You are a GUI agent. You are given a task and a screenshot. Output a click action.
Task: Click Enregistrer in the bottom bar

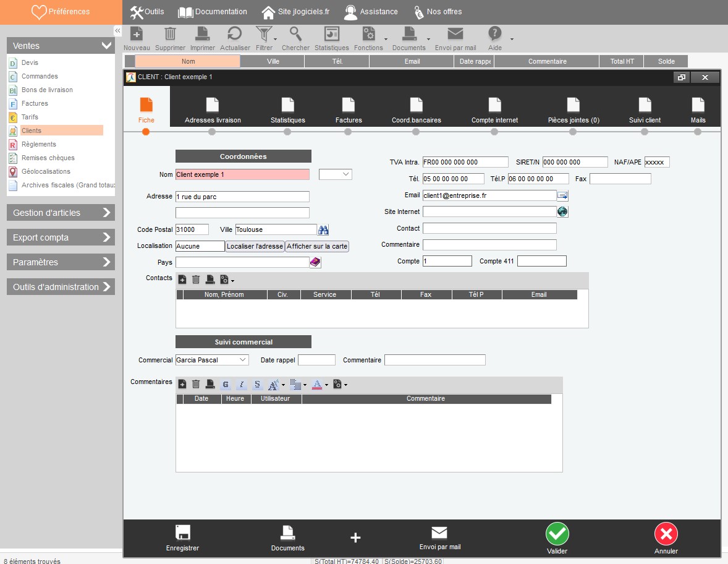182,538
